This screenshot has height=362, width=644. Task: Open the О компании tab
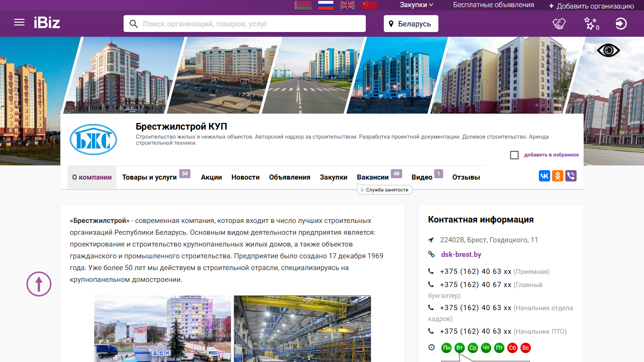tap(92, 177)
